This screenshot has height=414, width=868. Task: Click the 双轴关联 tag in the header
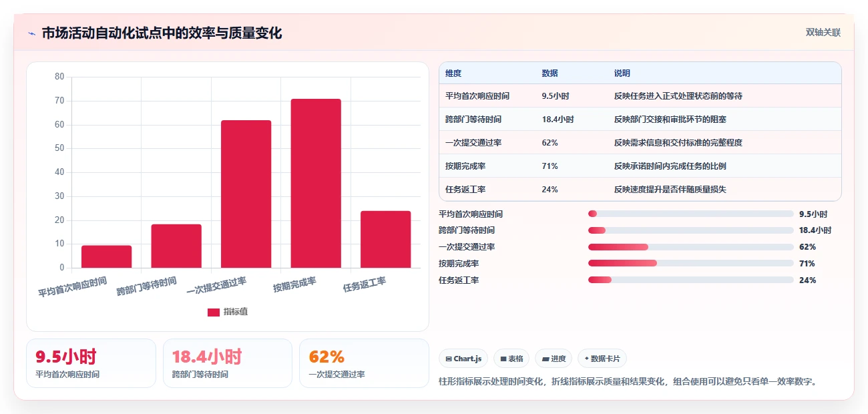823,32
